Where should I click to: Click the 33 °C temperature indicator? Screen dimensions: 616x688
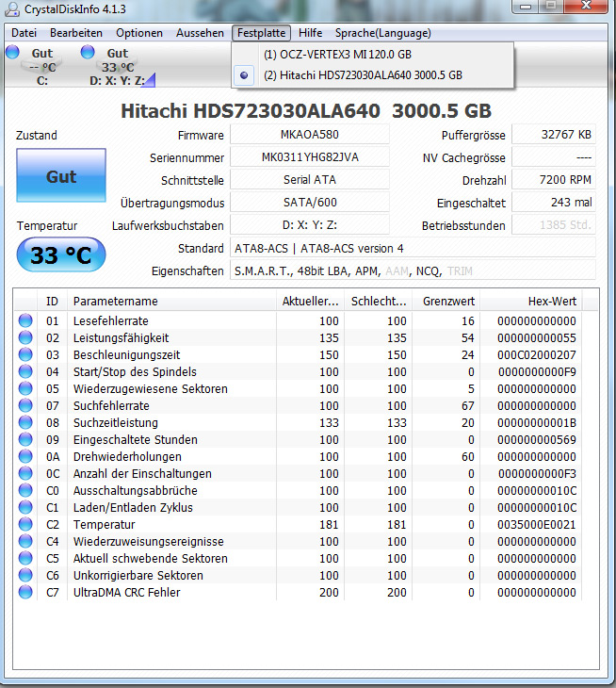[61, 254]
